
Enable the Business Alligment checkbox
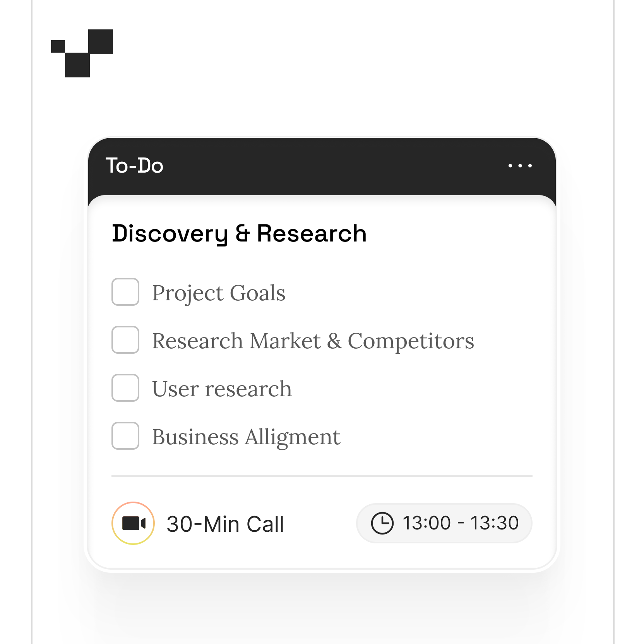click(x=125, y=436)
